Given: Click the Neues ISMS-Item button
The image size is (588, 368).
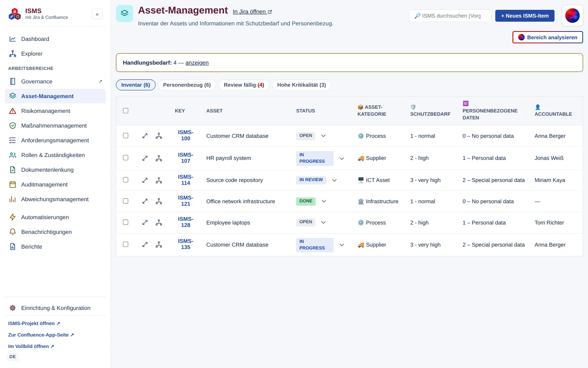Looking at the screenshot, I should [525, 16].
